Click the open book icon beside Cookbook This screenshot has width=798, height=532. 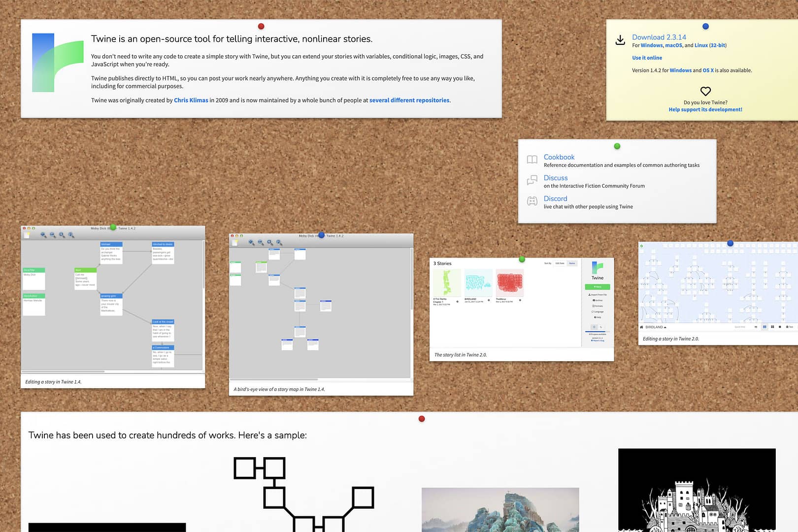click(x=532, y=160)
